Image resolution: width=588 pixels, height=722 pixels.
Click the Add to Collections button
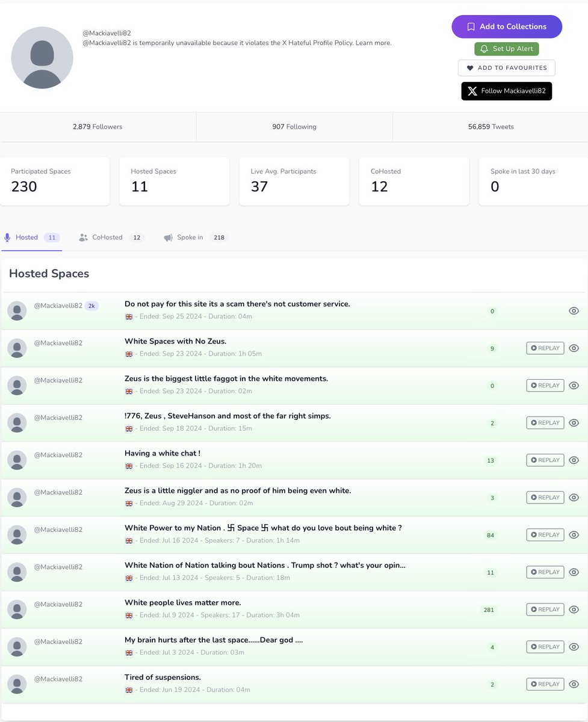507,26
